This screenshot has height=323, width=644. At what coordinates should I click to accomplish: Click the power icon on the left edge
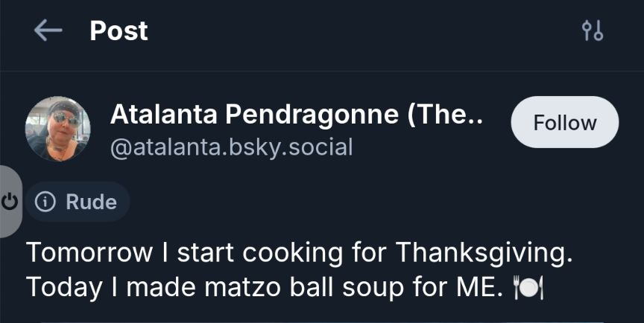coord(10,202)
